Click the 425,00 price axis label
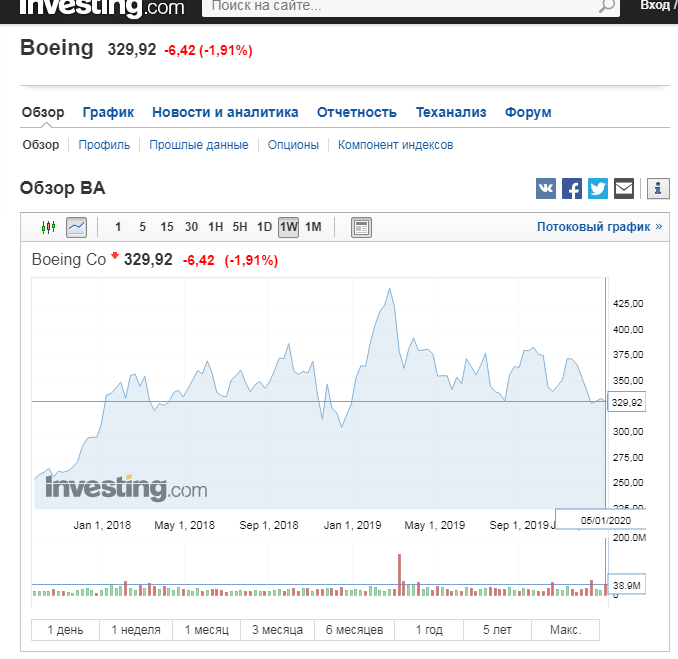The width and height of the screenshot is (678, 659). pos(628,304)
